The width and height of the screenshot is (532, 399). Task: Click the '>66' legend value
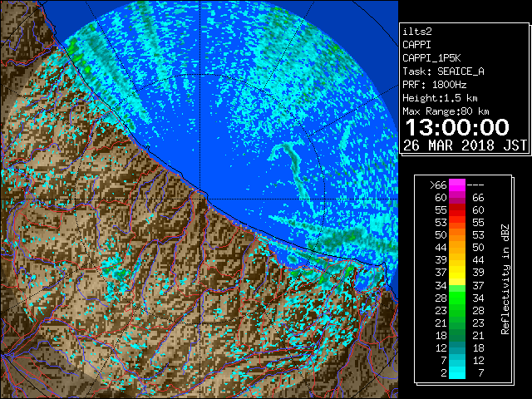coord(438,185)
